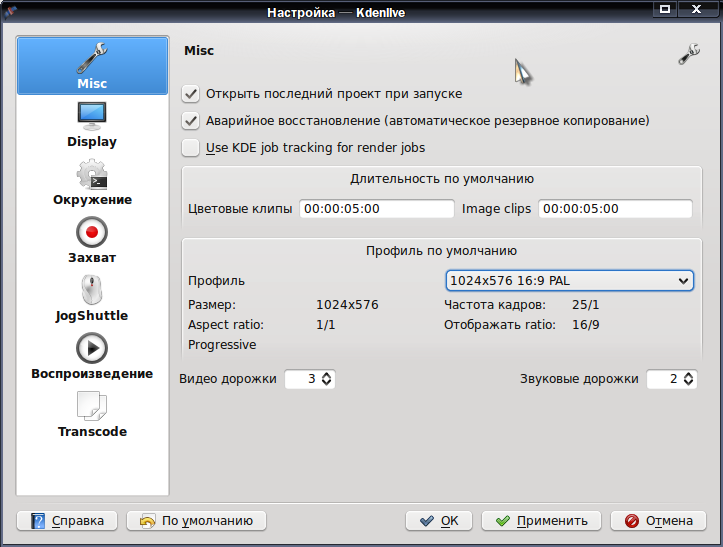Viewport: 723px width, 547px height.
Task: Click the 'Progressive' text
Action: [222, 345]
